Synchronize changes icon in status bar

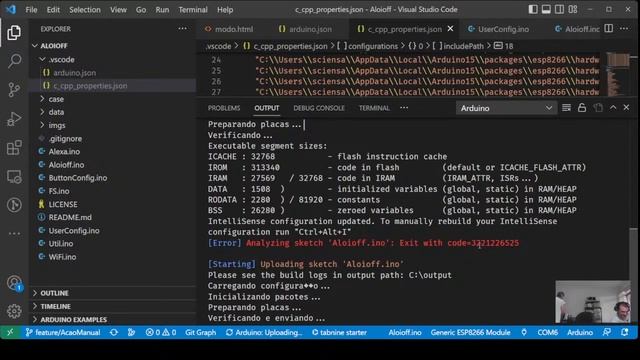pyautogui.click(x=114, y=332)
